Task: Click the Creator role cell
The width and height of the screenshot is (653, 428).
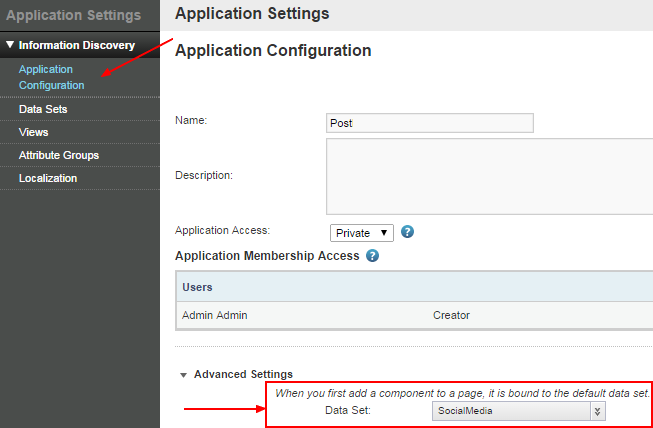Action: 451,315
